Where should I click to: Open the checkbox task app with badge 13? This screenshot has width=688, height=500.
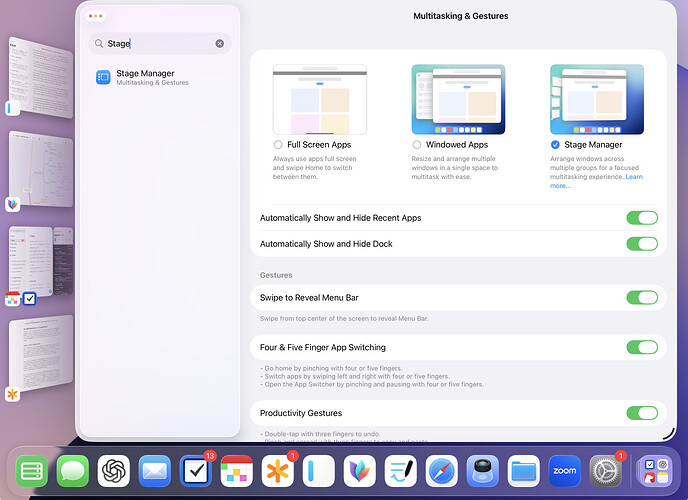196,471
